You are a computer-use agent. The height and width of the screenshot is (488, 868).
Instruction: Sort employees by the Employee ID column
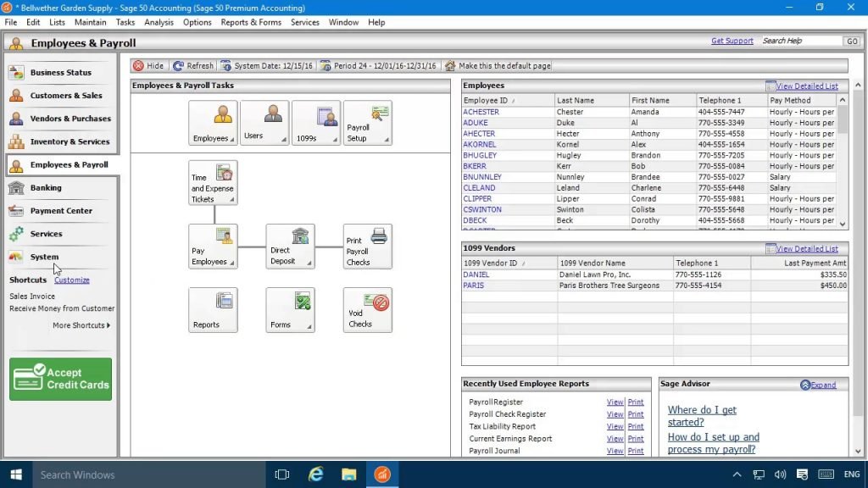point(508,101)
